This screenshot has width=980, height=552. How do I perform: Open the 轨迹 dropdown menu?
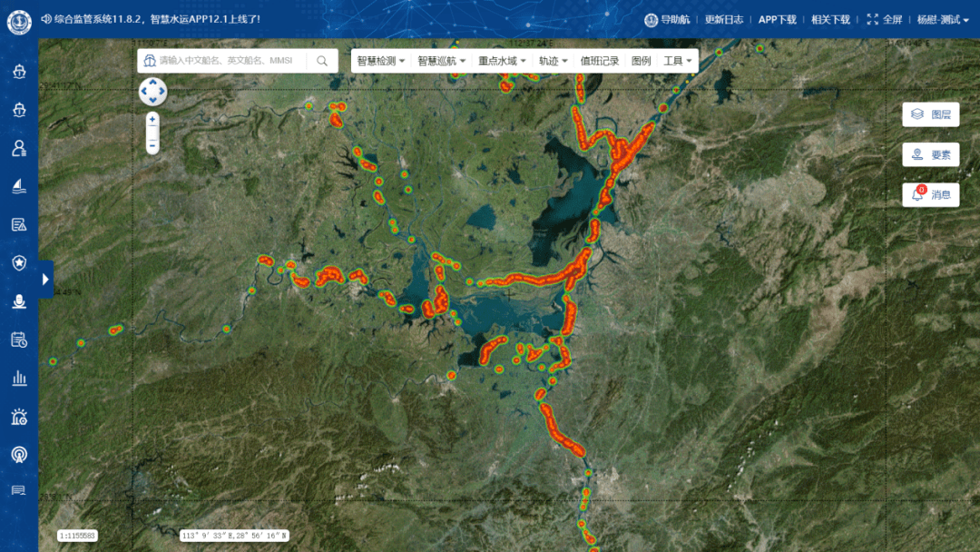(554, 61)
